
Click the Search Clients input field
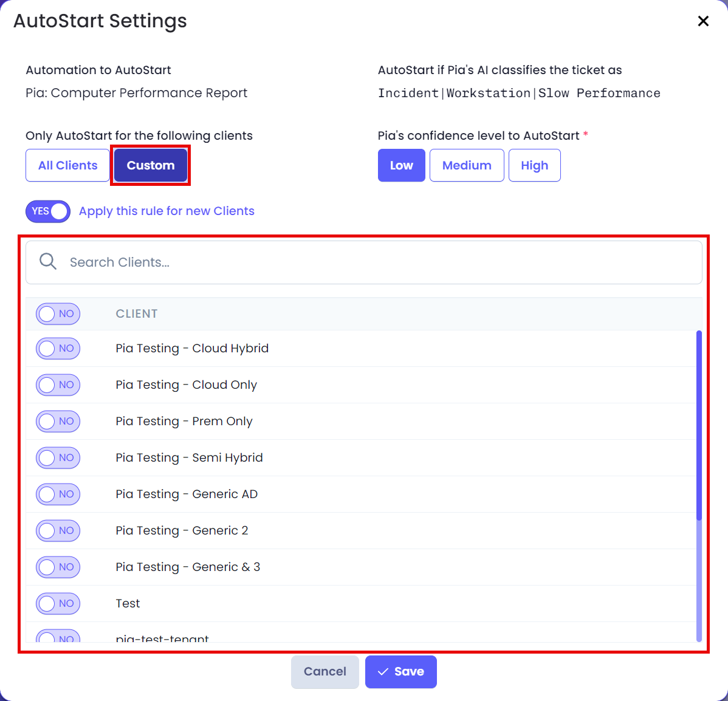click(364, 262)
